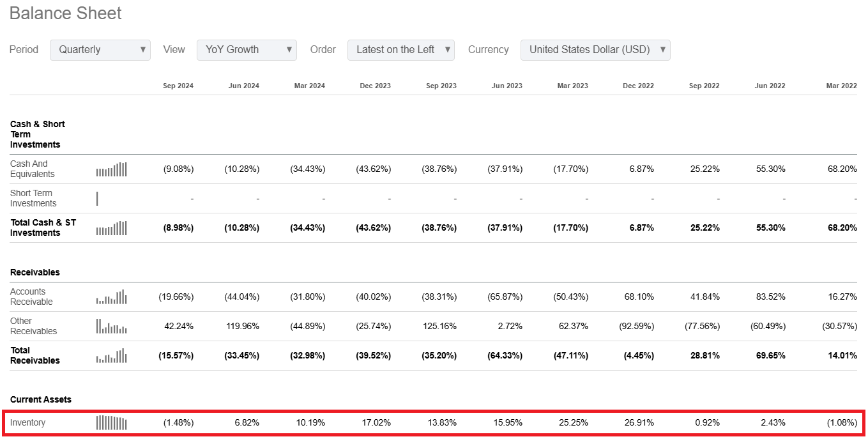Screen dimensions: 868x439
Task: Click the Short Term Investments sparkline
Action: [98, 199]
